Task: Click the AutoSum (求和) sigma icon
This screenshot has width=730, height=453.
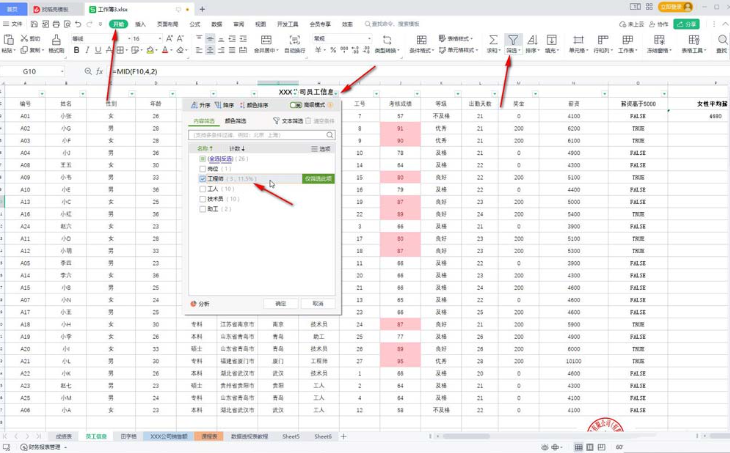Action: tap(493, 40)
